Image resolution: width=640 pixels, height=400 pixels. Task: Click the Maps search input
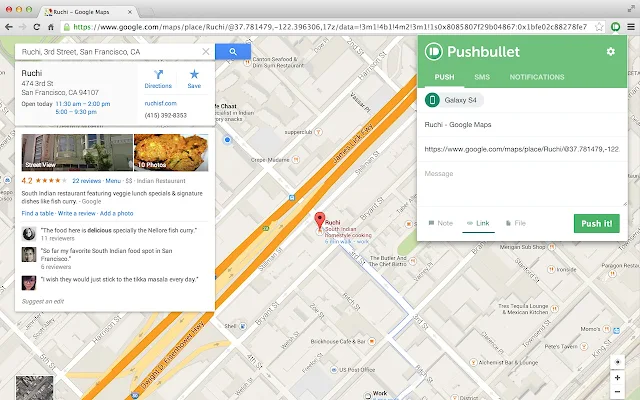tap(110, 52)
